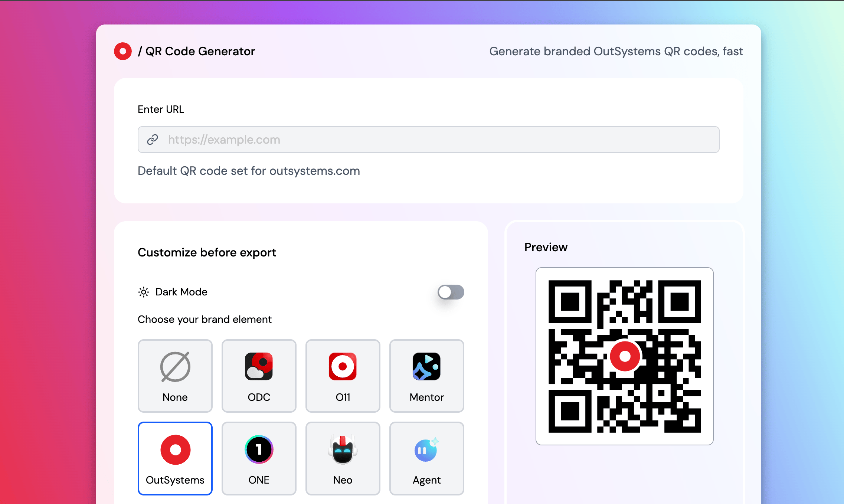This screenshot has width=844, height=504.
Task: Pick the O11 brand logo
Action: point(343,367)
